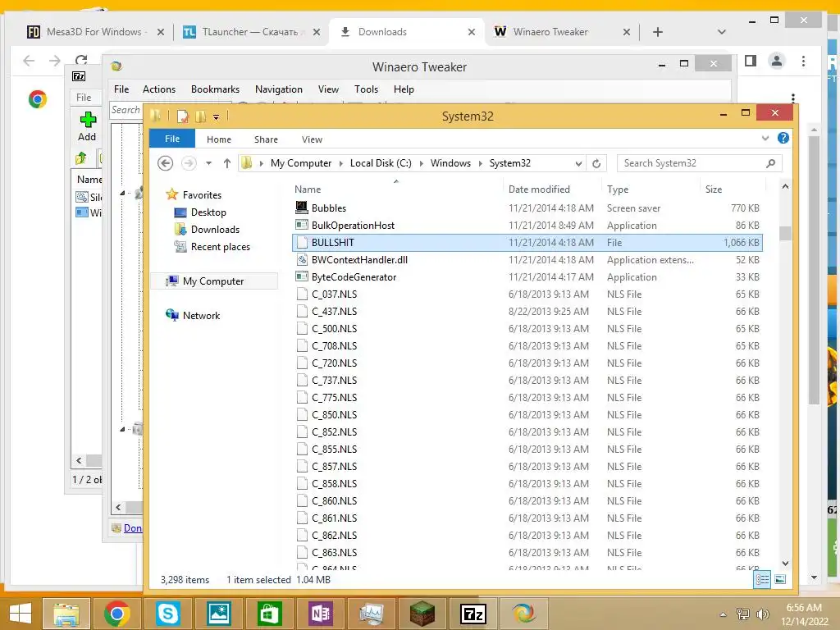The image size is (840, 630).
Task: Switch to the TLauncher Chrome tab
Action: pyautogui.click(x=251, y=32)
